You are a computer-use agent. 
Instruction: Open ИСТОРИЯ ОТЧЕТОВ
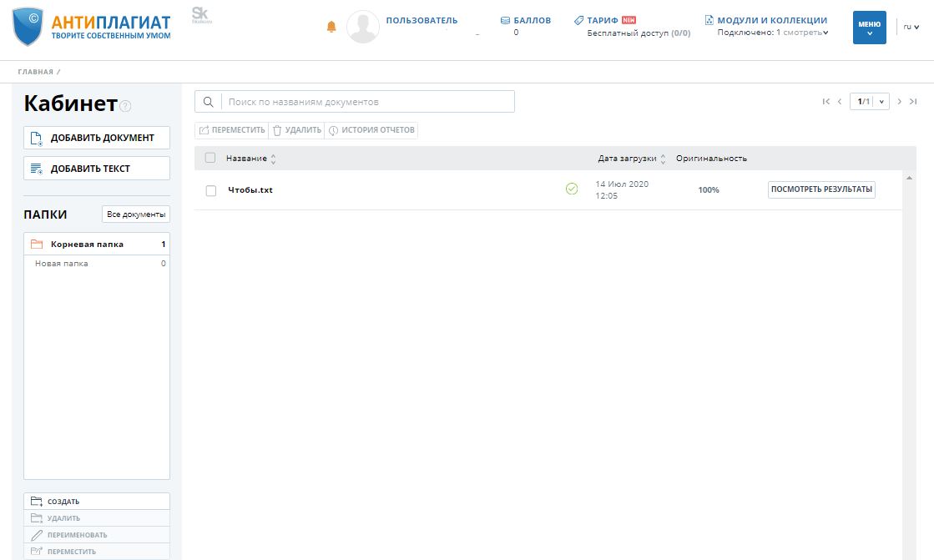(371, 130)
